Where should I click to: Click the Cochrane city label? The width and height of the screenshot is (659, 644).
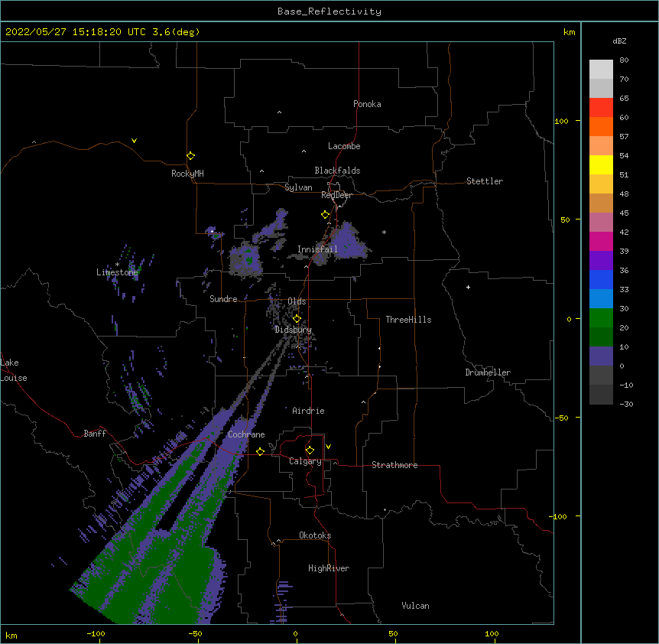click(x=246, y=434)
